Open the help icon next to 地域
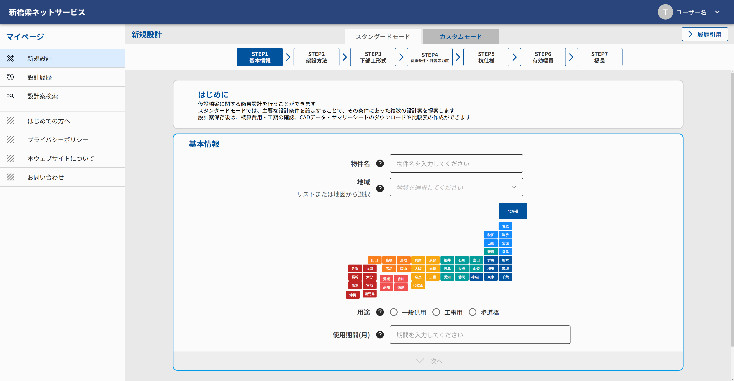734x381 pixels. (380, 188)
